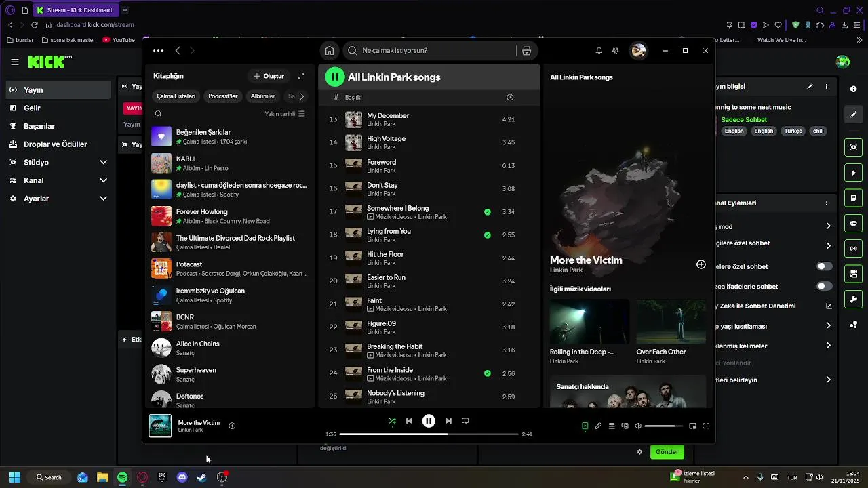Toggle now playing view panel icon
Image resolution: width=868 pixels, height=488 pixels.
click(585, 426)
